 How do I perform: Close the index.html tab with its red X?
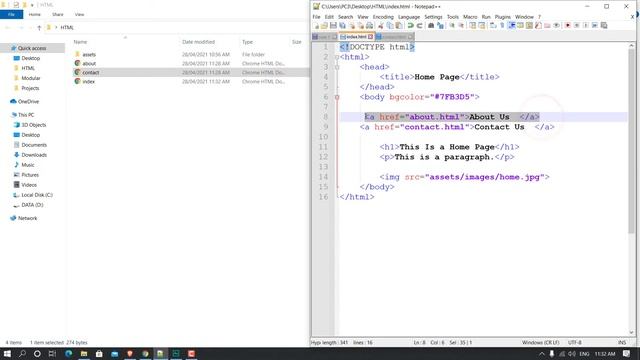(x=371, y=37)
